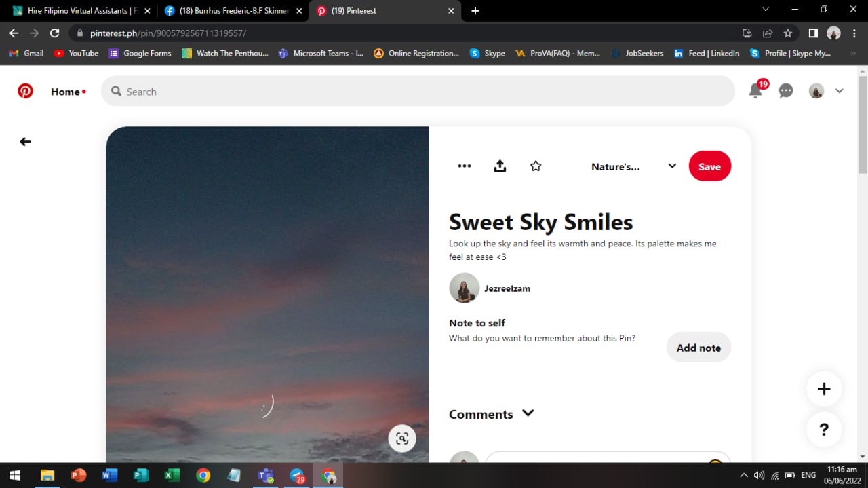This screenshot has height=488, width=868.
Task: Open the ProVA(FAQ) bookmark
Action: [558, 53]
